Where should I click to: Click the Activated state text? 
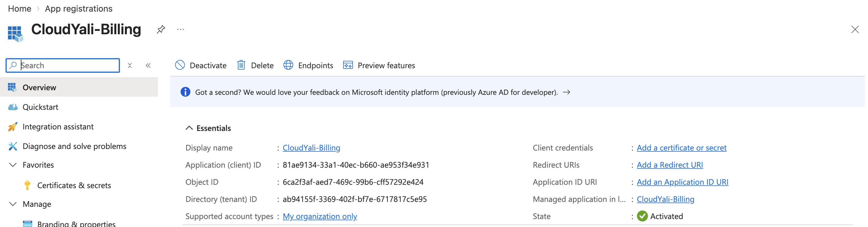coord(666,217)
